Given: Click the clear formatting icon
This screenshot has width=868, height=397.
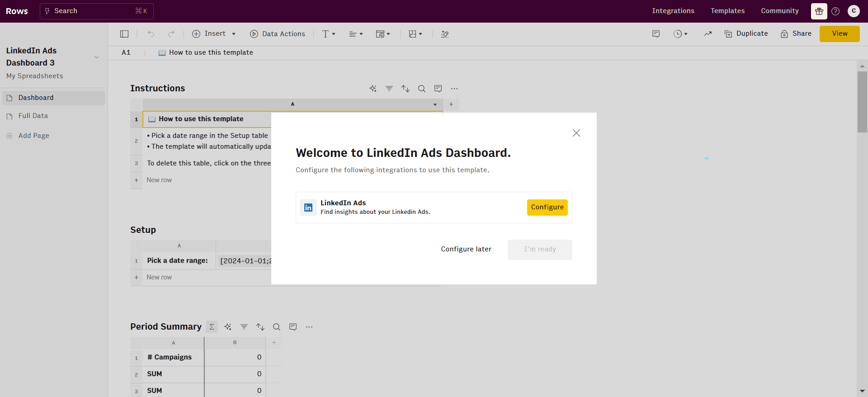Looking at the screenshot, I should (445, 34).
